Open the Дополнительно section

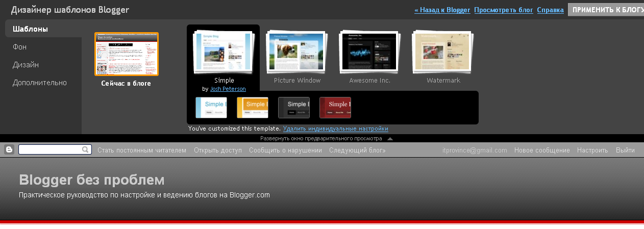(40, 83)
